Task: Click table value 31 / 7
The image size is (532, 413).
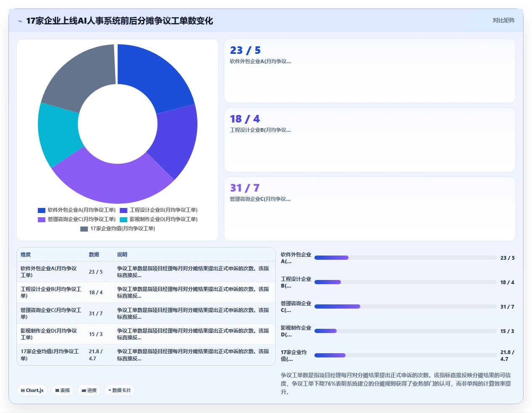Action: coord(96,314)
